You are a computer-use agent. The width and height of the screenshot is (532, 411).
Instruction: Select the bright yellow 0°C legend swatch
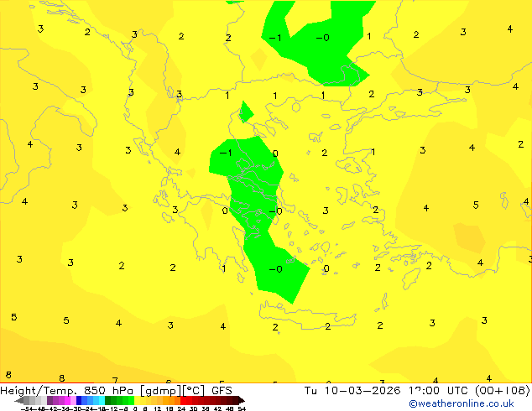[137, 400]
